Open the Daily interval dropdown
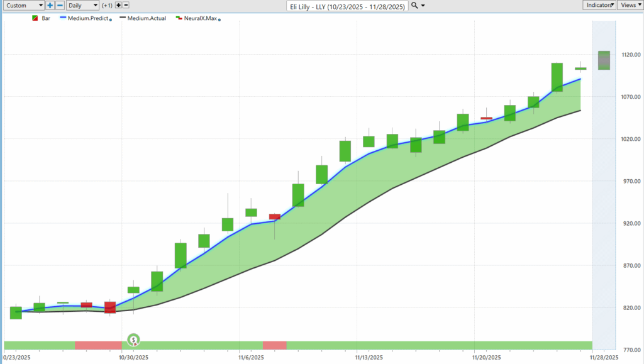This screenshot has width=644, height=364. tap(82, 5)
